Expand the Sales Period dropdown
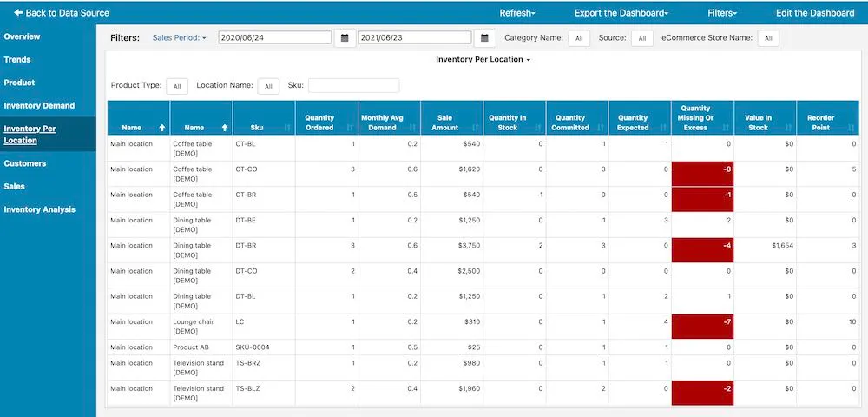868x417 pixels. pyautogui.click(x=179, y=38)
